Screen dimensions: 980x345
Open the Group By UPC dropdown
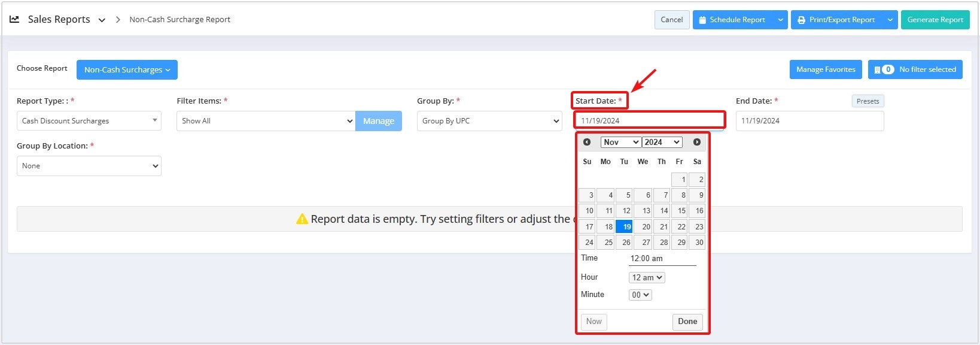489,120
